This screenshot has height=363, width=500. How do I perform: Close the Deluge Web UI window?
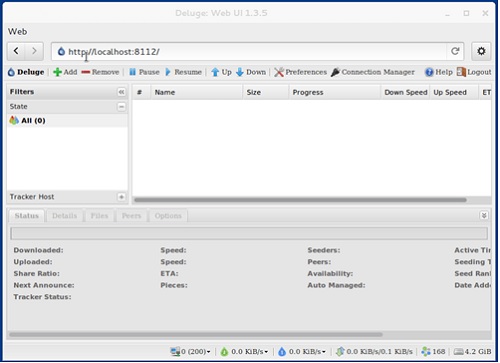coord(485,13)
